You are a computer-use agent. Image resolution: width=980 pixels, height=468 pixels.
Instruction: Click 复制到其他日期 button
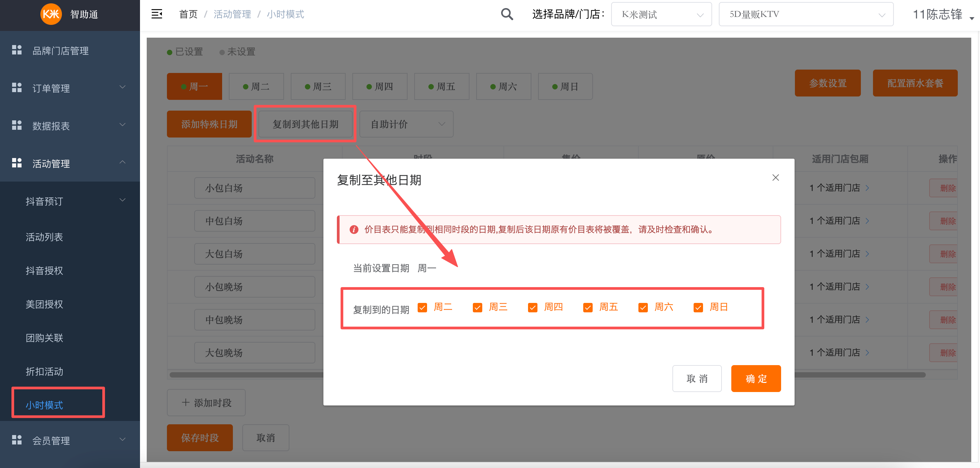point(306,124)
